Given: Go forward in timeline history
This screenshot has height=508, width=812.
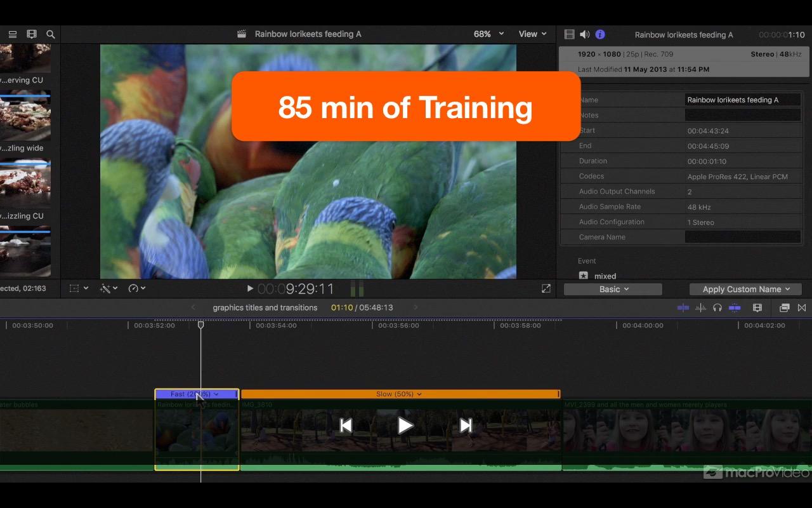Looking at the screenshot, I should [x=416, y=307].
